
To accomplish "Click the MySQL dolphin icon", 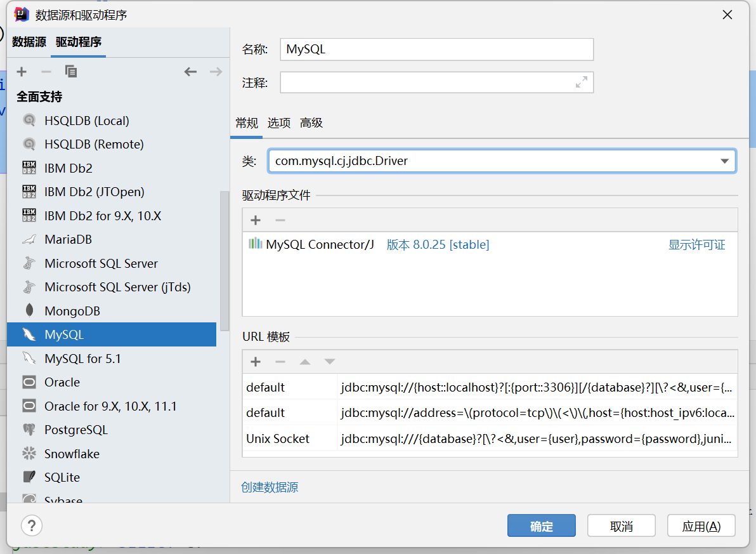I will point(29,334).
